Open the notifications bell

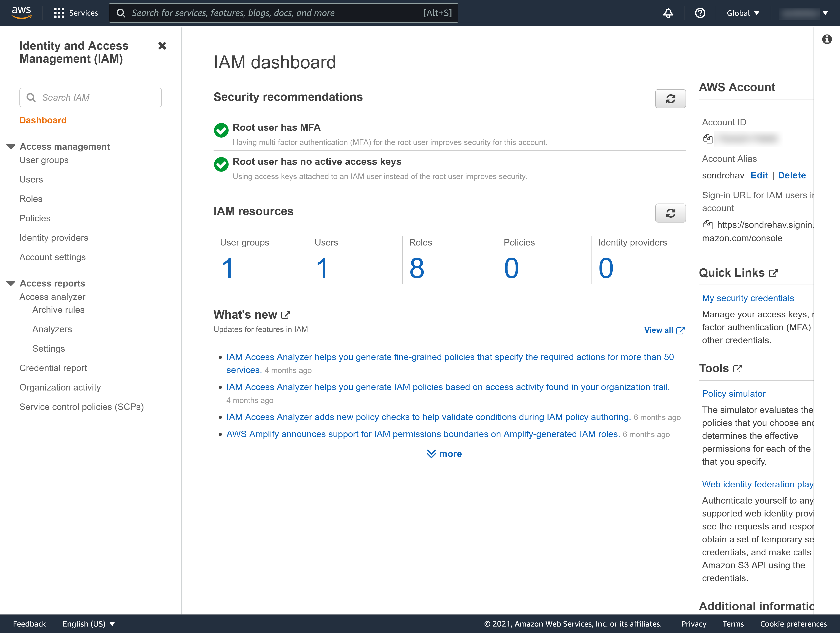click(668, 13)
